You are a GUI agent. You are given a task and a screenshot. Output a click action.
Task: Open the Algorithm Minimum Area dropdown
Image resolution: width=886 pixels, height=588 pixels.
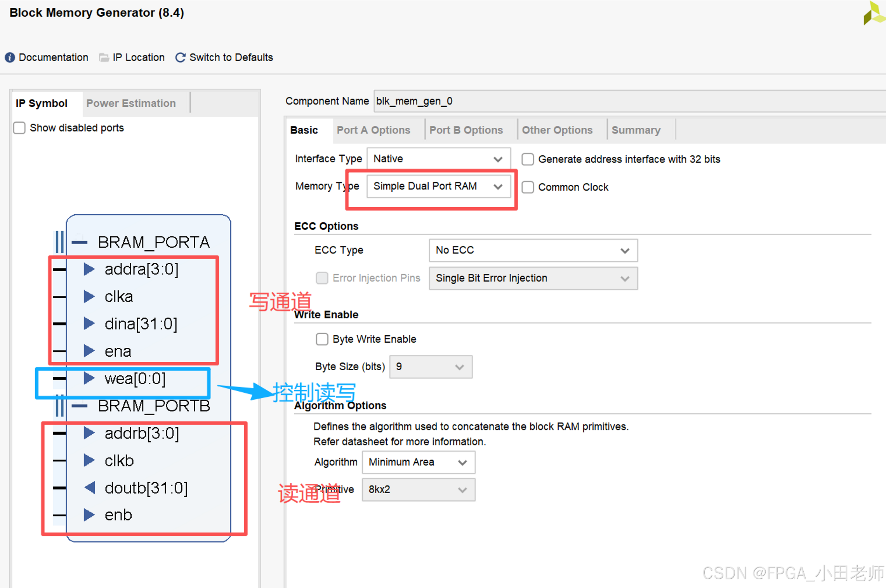pos(418,462)
